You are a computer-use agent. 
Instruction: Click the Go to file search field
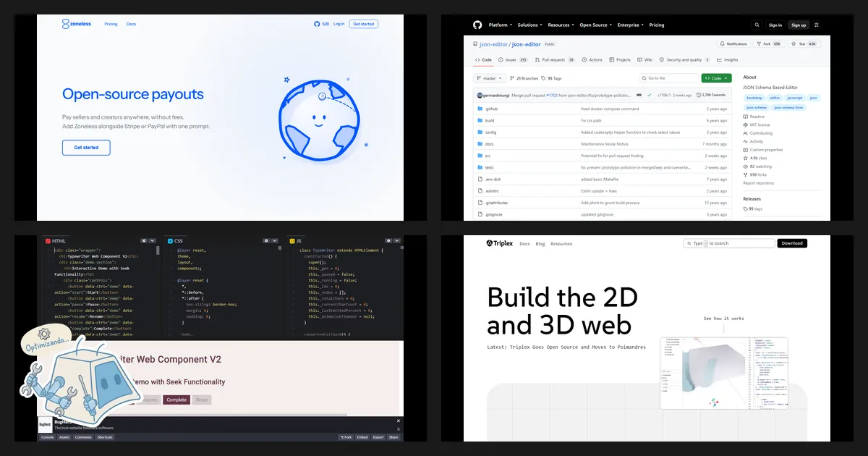pos(668,78)
